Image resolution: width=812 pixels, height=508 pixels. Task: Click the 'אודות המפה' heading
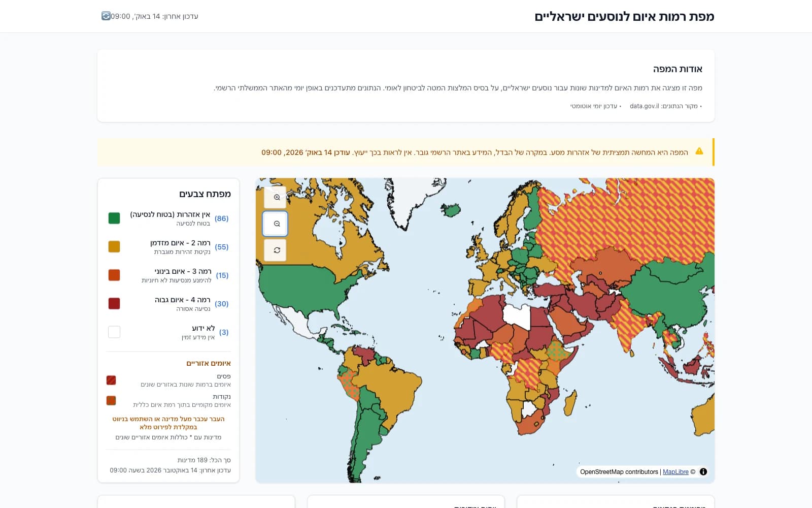coord(678,69)
